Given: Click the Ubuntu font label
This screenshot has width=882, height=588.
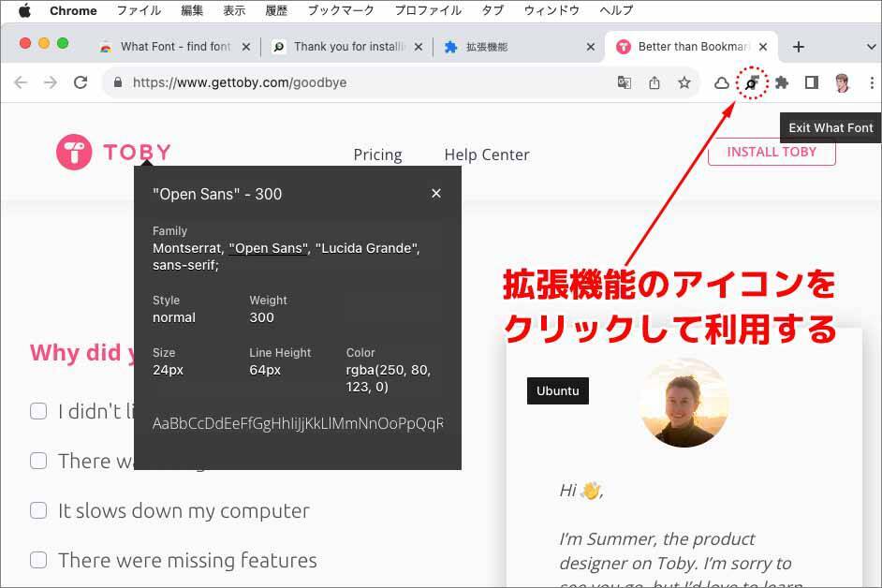Looking at the screenshot, I should 557,390.
